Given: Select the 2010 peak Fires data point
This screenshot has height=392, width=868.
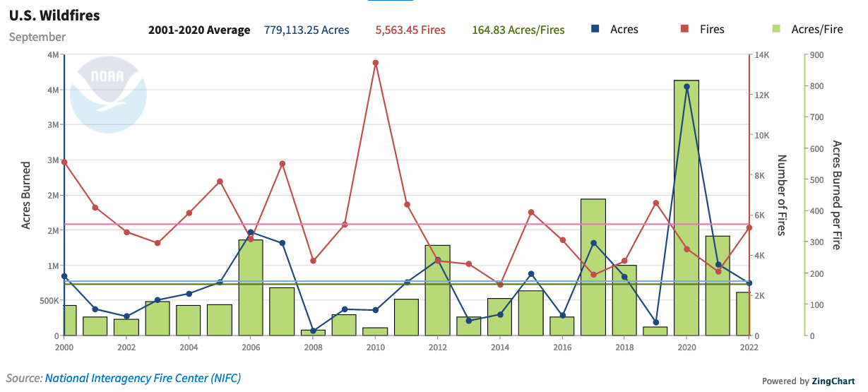Looking at the screenshot, I should pos(375,63).
